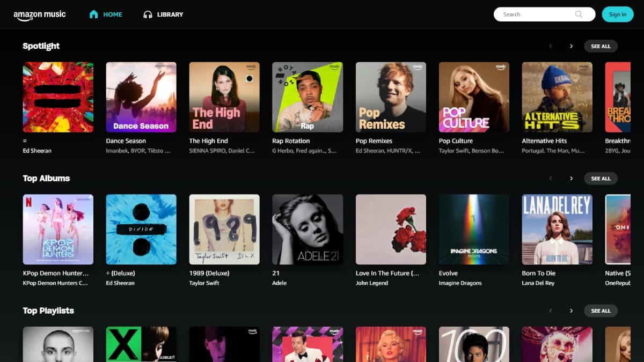Open SEE ALL for Top Albums
The width and height of the screenshot is (644, 362).
click(x=601, y=178)
